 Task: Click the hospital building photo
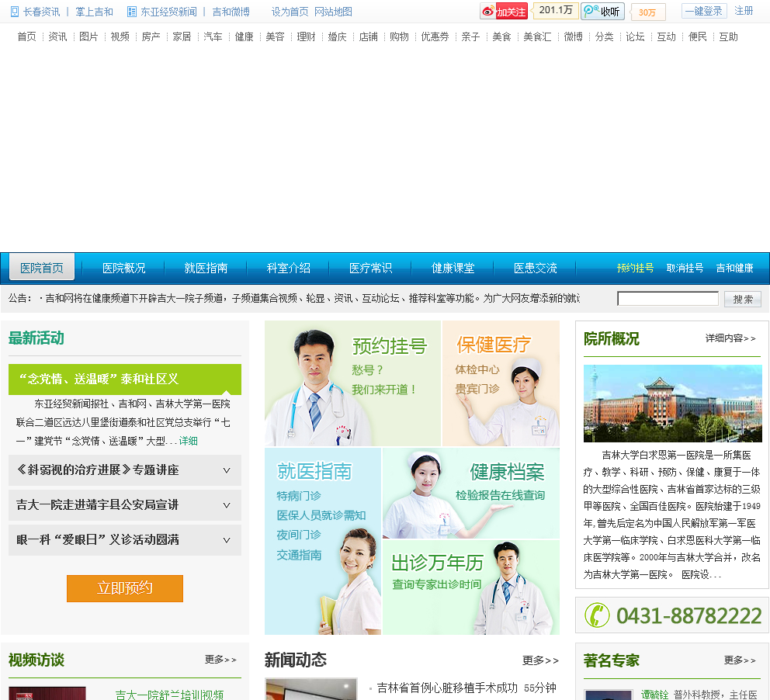coord(672,403)
